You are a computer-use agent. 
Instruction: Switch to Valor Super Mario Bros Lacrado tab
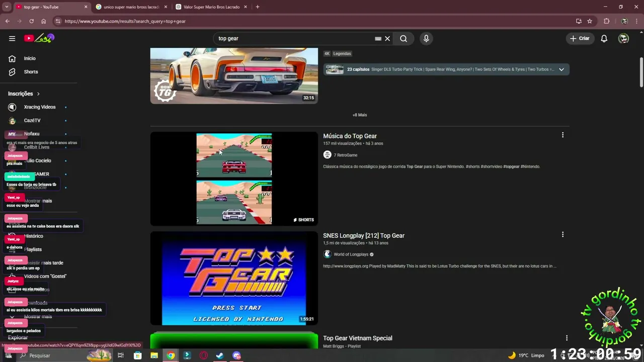pyautogui.click(x=211, y=7)
